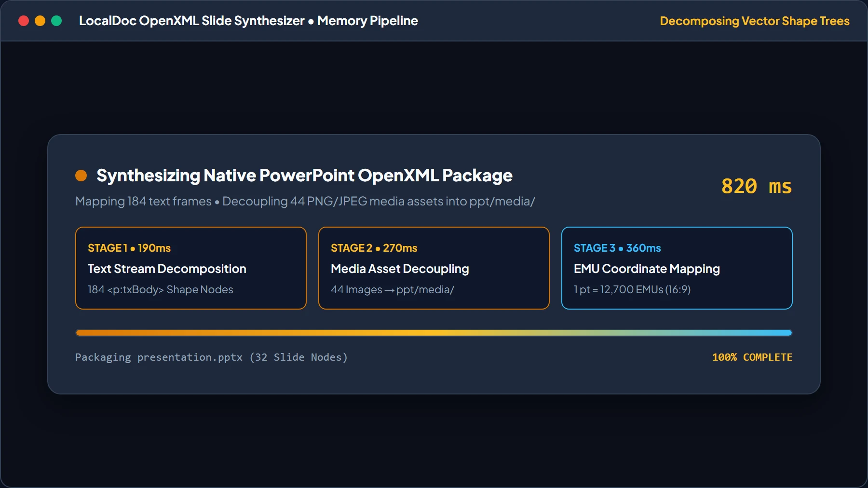Click the "100% COMPLETE" indicator
This screenshot has height=488, width=868.
point(752,357)
